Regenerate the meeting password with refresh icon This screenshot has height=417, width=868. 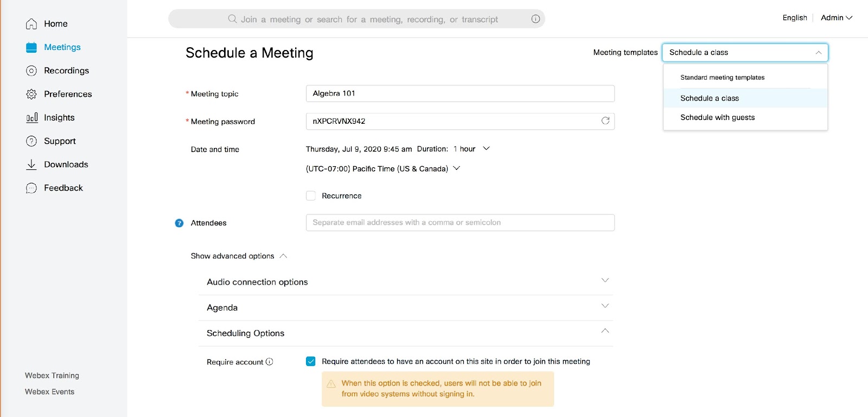605,121
